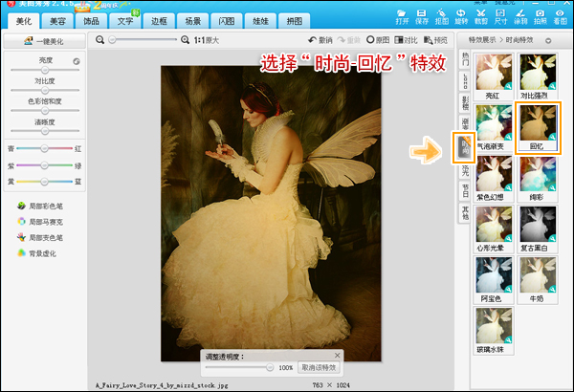
Task: Select the 抠图 cutout tool icon
Action: [x=442, y=12]
